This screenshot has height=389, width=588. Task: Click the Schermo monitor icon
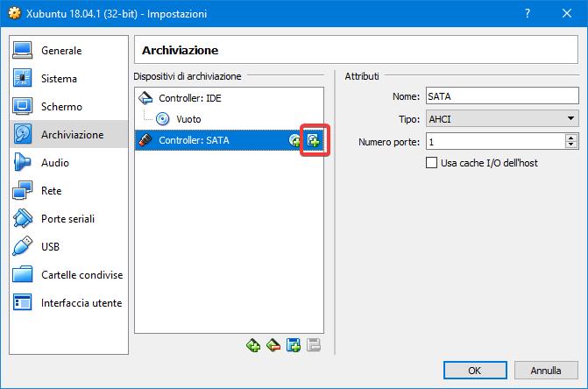[23, 106]
